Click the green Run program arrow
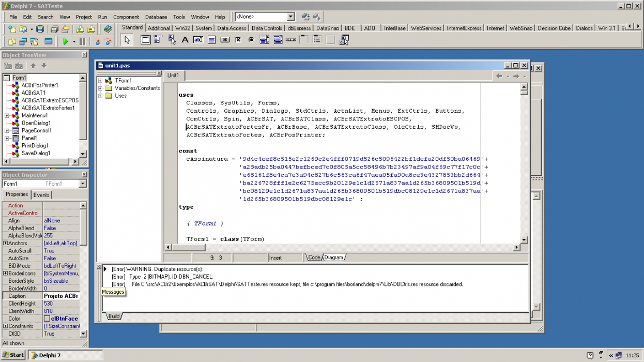644x362 pixels. (66, 41)
